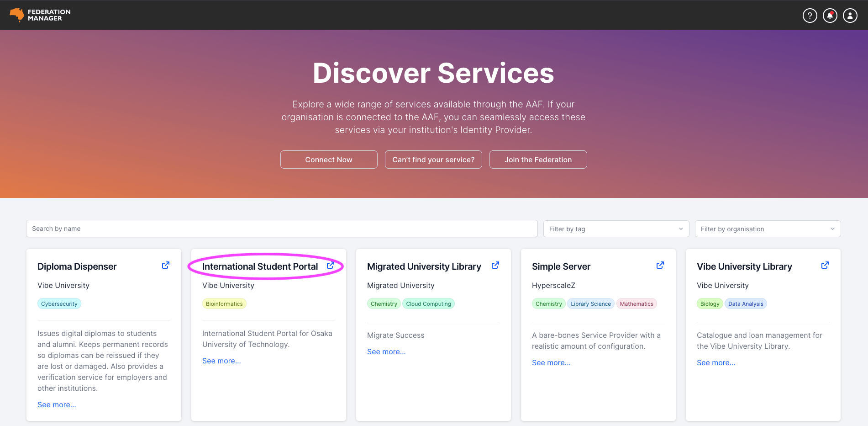
Task: Open Migrated University Library external link icon
Action: pos(495,265)
